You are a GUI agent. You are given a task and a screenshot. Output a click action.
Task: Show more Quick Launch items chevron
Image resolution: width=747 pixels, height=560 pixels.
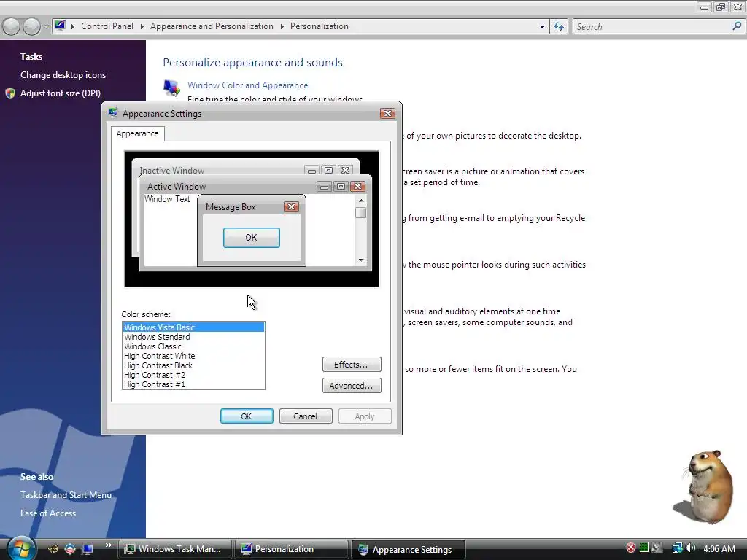point(108,545)
